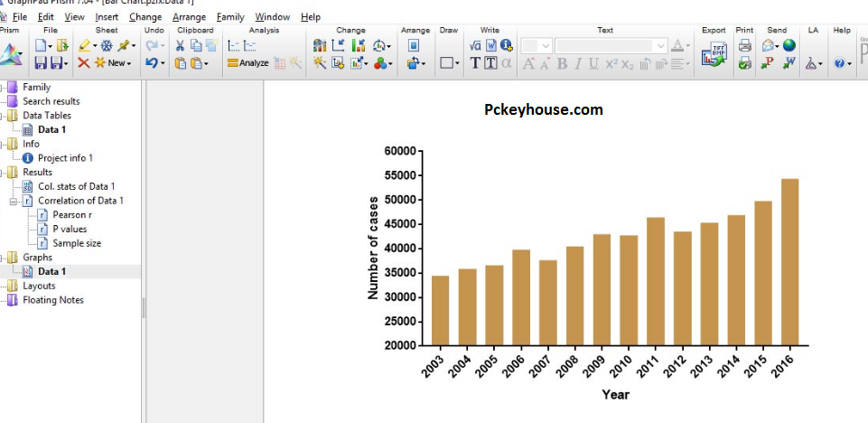Select the plain Text tool T
The height and width of the screenshot is (423, 868).
(475, 63)
